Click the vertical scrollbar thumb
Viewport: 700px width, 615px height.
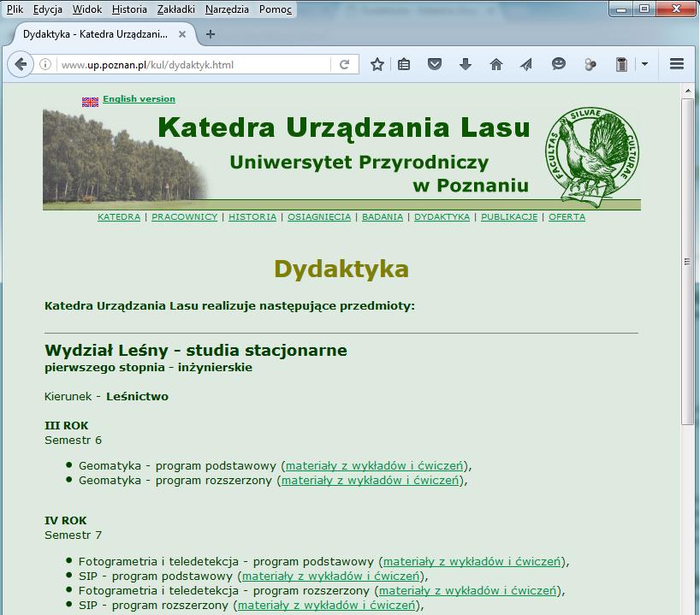click(x=687, y=262)
